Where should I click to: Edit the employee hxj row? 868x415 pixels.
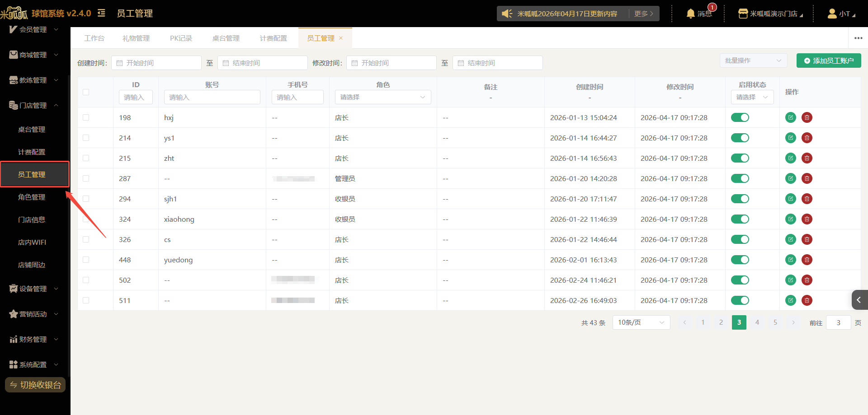coord(791,117)
